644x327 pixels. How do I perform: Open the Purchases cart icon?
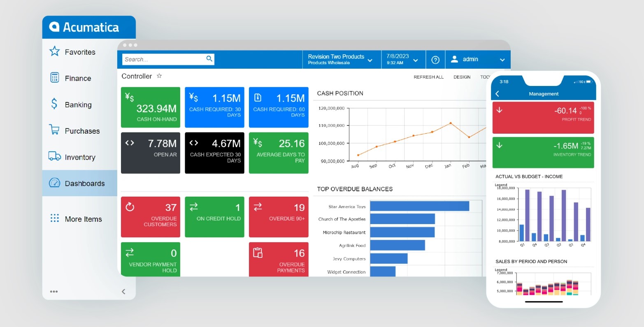click(x=54, y=130)
